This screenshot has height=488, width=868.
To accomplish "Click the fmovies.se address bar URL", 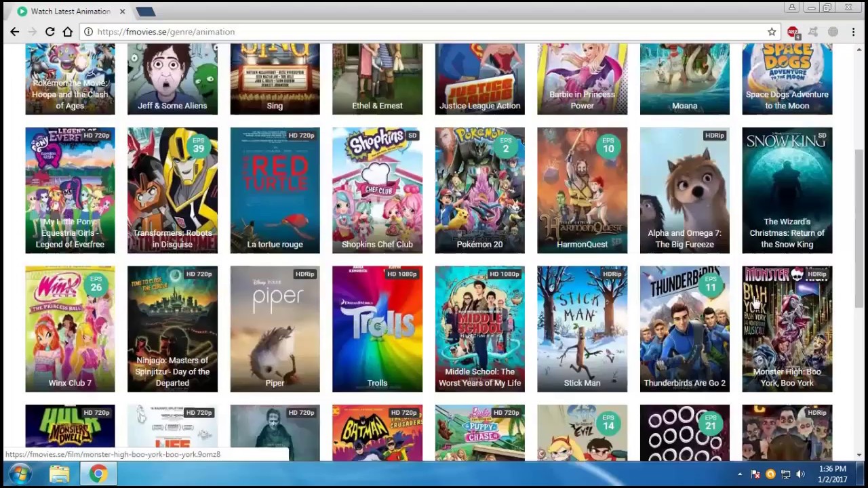I will [x=166, y=32].
